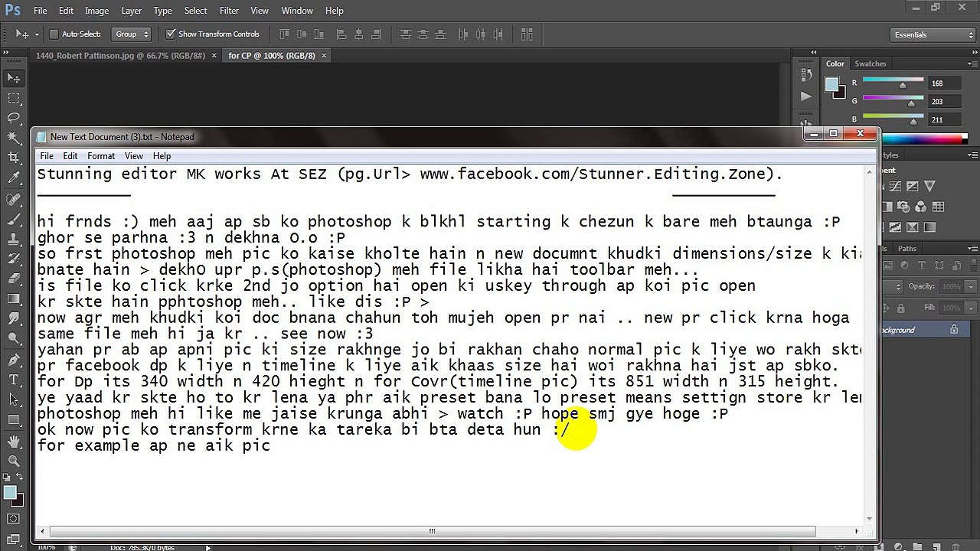Toggle Quick Mask mode
980x551 pixels.
(14, 520)
